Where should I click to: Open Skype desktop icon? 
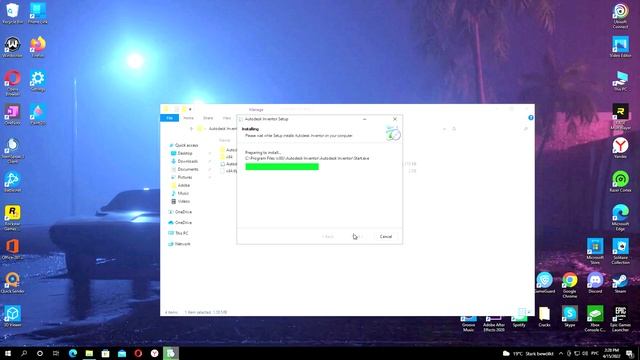[569, 316]
